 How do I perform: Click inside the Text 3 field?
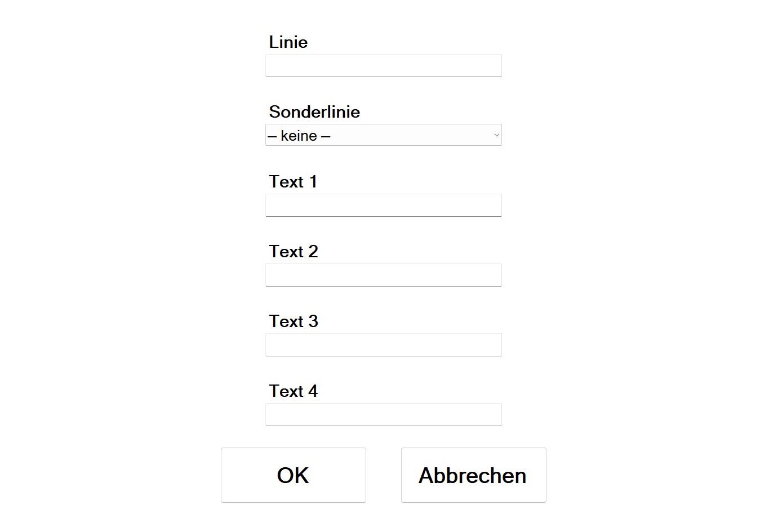(383, 345)
